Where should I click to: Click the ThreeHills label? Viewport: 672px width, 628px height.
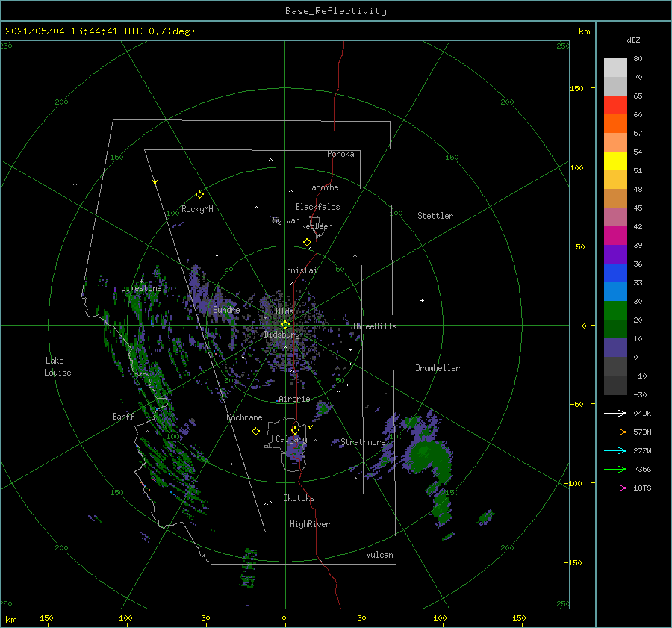(x=374, y=326)
